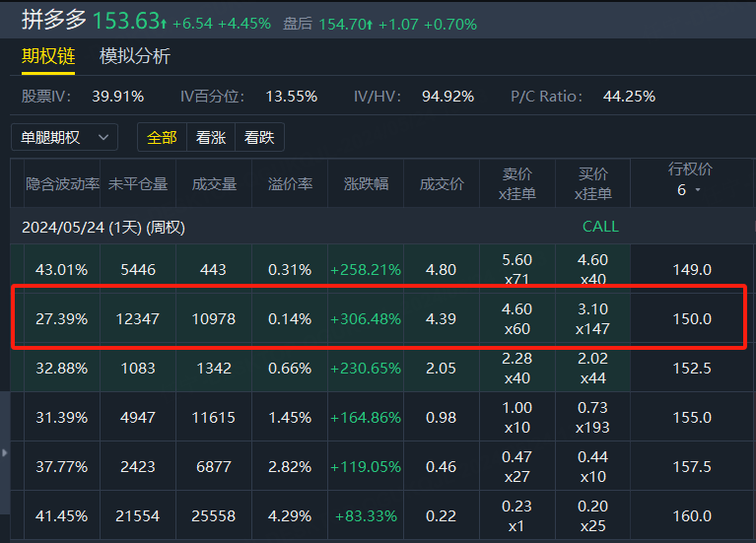Click the CALL section label
The image size is (756, 543).
[x=600, y=227]
